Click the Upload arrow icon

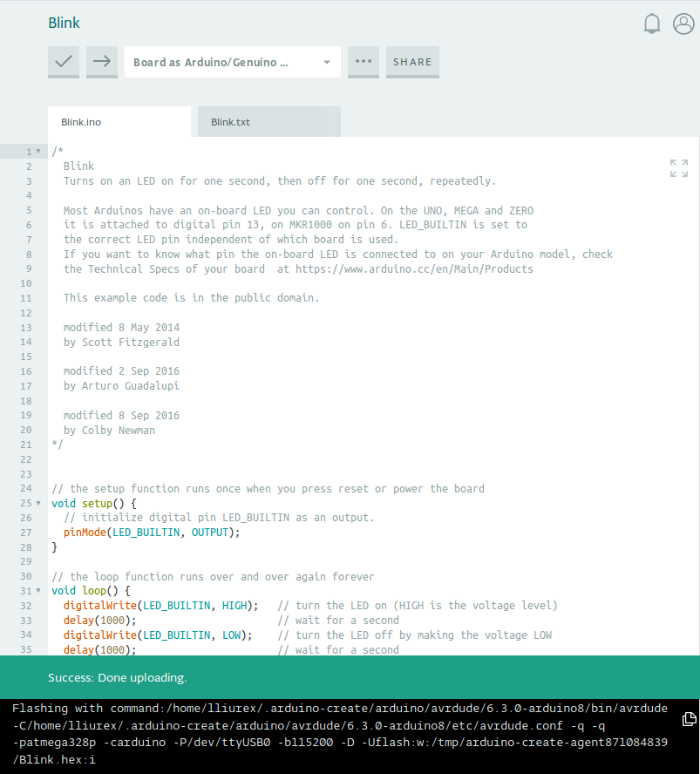pos(102,62)
